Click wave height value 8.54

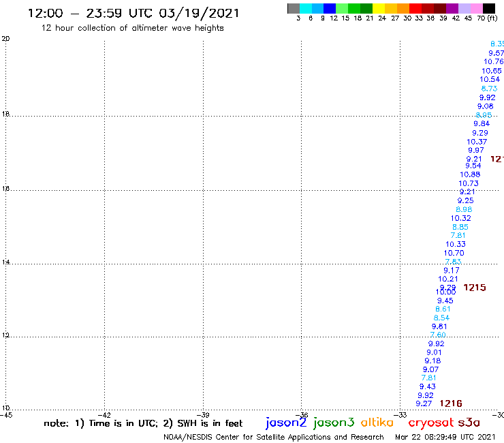[x=441, y=318]
